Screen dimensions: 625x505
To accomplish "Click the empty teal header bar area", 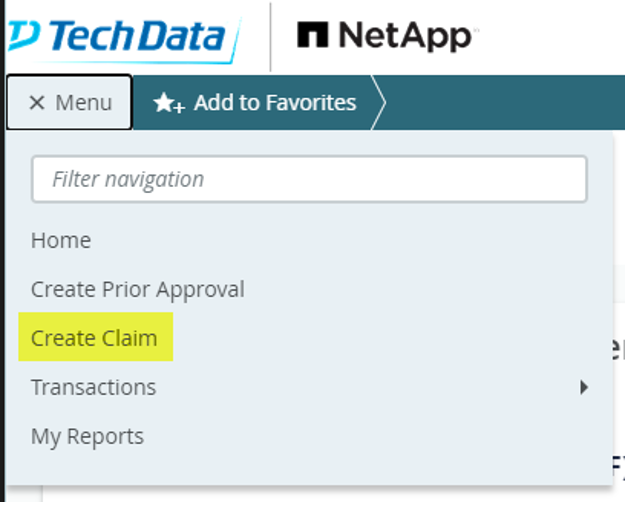I will click(x=500, y=103).
